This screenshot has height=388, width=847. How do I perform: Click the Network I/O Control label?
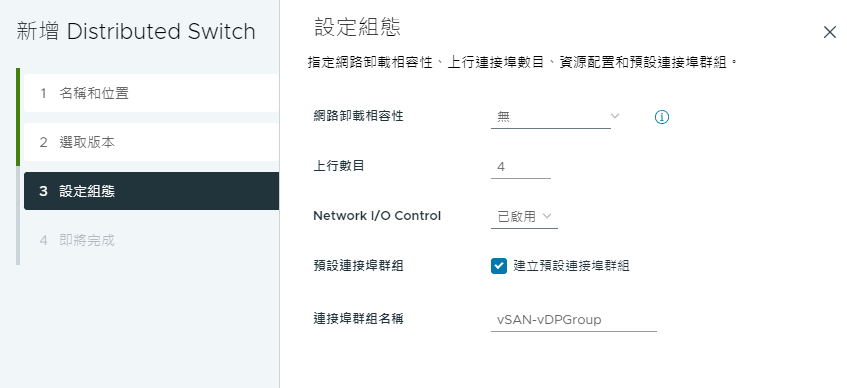pos(377,216)
